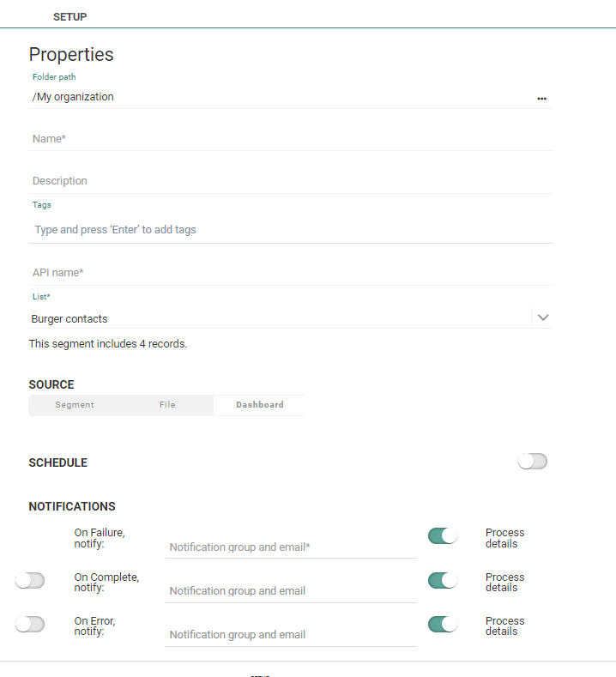Select the Dashboard source tab
Viewport: 616px width, 677px height.
(260, 405)
